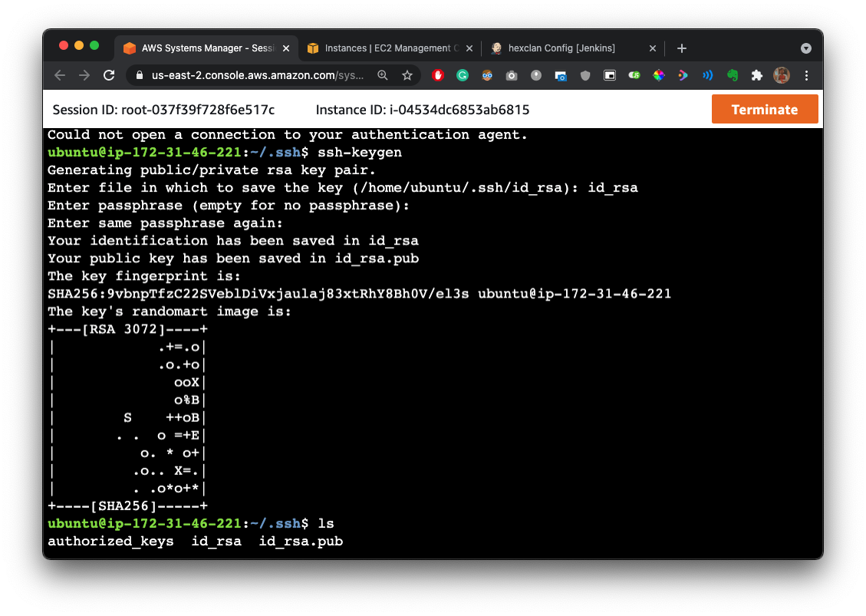Viewport: 866px width, 616px height.
Task: Open the Grammarly extension
Action: pos(462,75)
